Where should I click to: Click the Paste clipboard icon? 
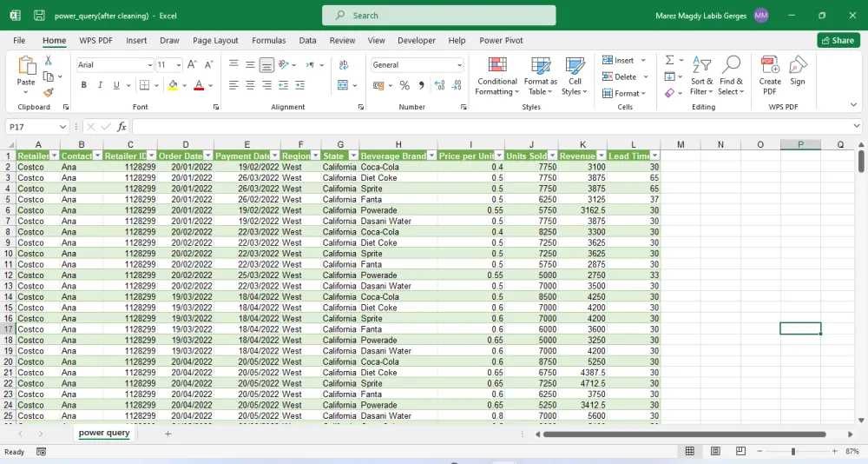pyautogui.click(x=26, y=65)
